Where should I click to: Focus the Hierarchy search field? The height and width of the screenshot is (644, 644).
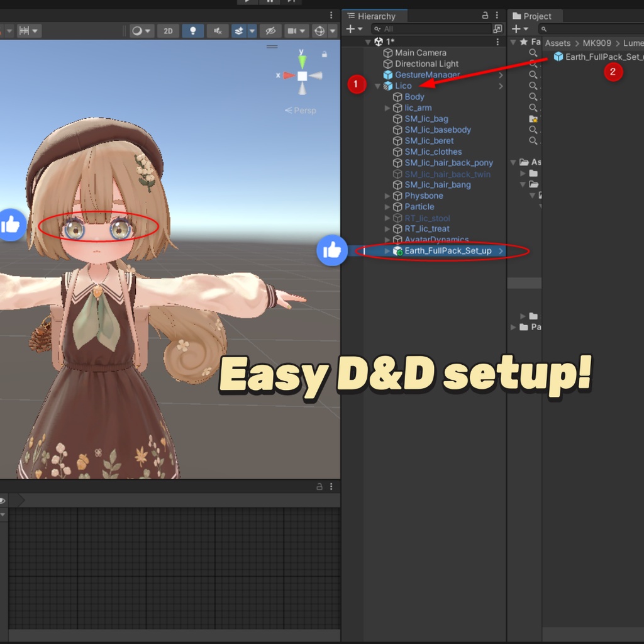click(x=431, y=29)
